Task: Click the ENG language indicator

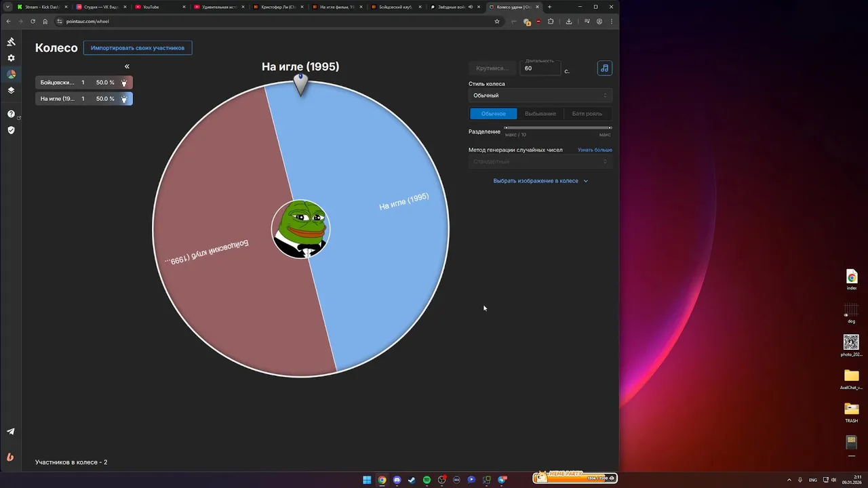Action: pos(813,480)
